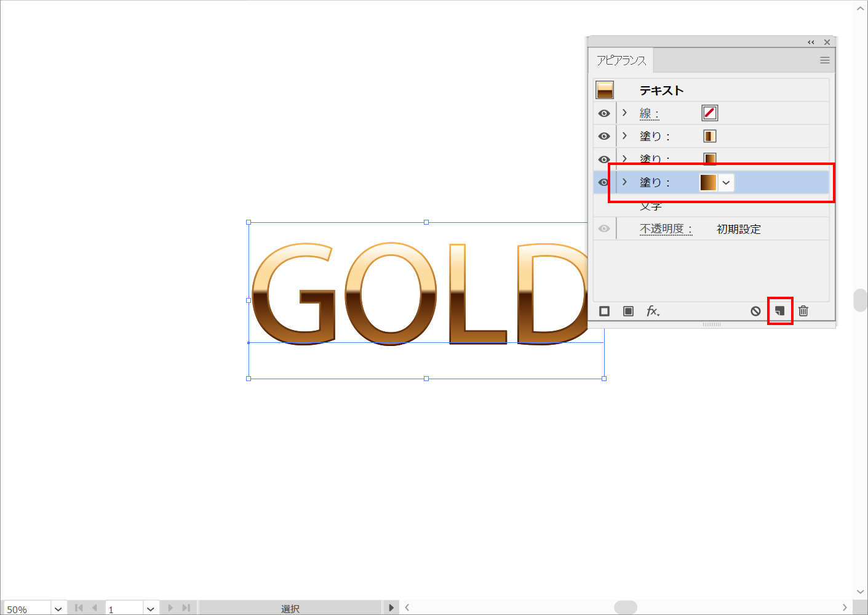
Task: Duplicate the selected appearance item
Action: [779, 311]
